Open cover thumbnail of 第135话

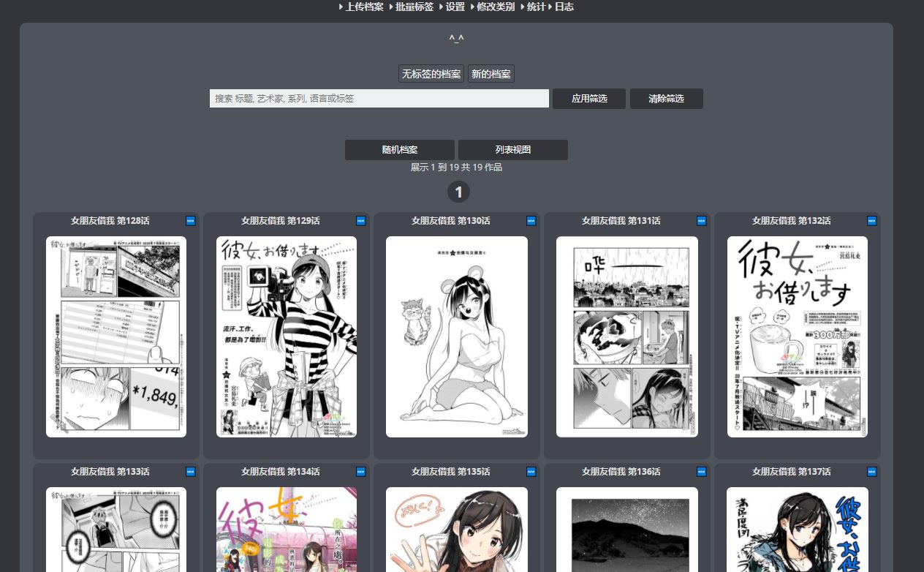point(457,530)
